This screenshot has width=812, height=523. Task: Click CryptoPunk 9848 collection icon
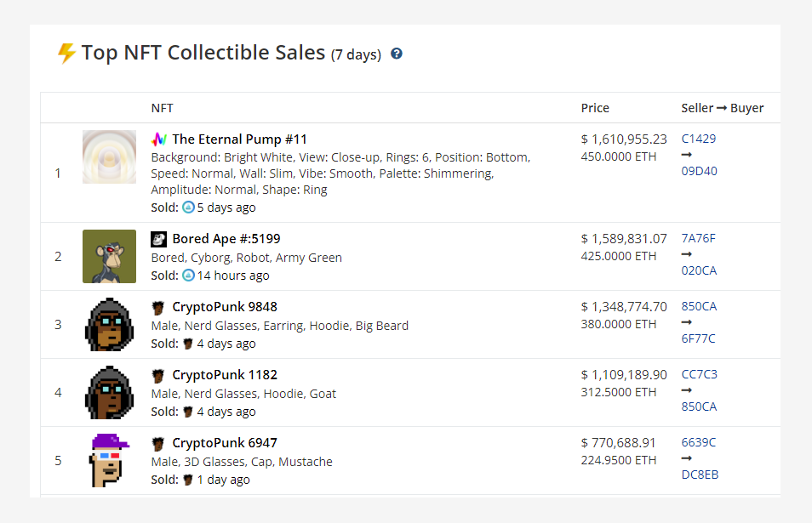158,307
